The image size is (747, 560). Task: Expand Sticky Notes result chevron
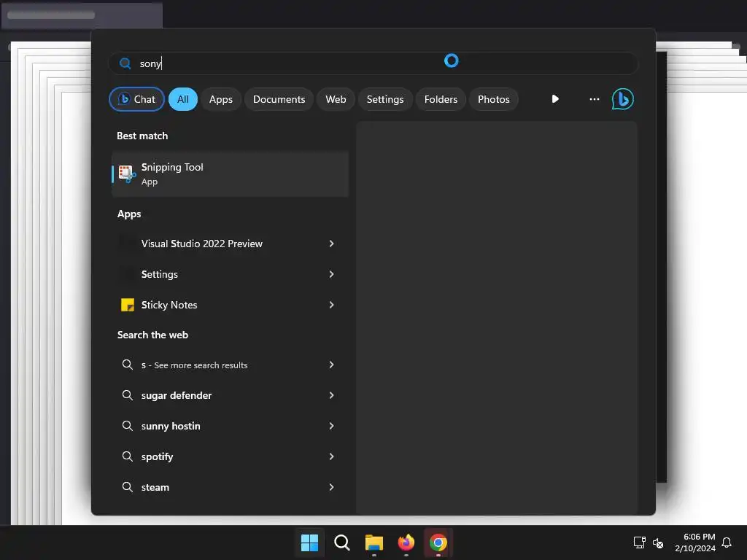(332, 305)
